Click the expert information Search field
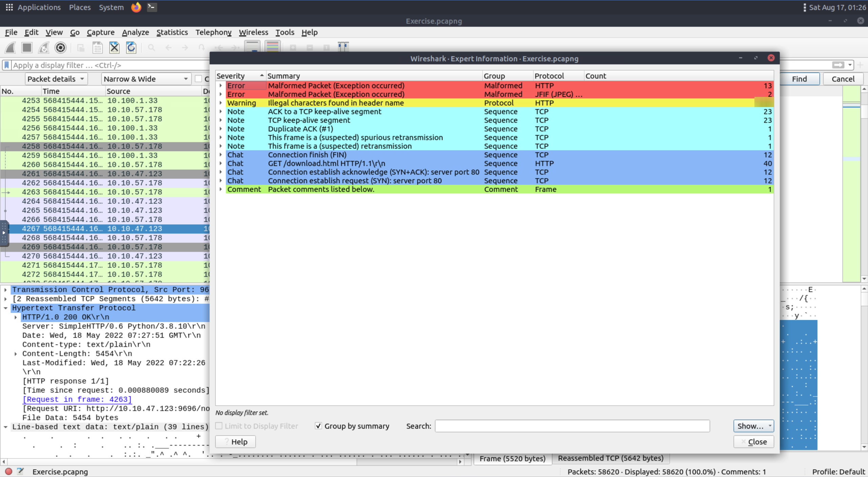This screenshot has height=477, width=868. pyautogui.click(x=572, y=426)
